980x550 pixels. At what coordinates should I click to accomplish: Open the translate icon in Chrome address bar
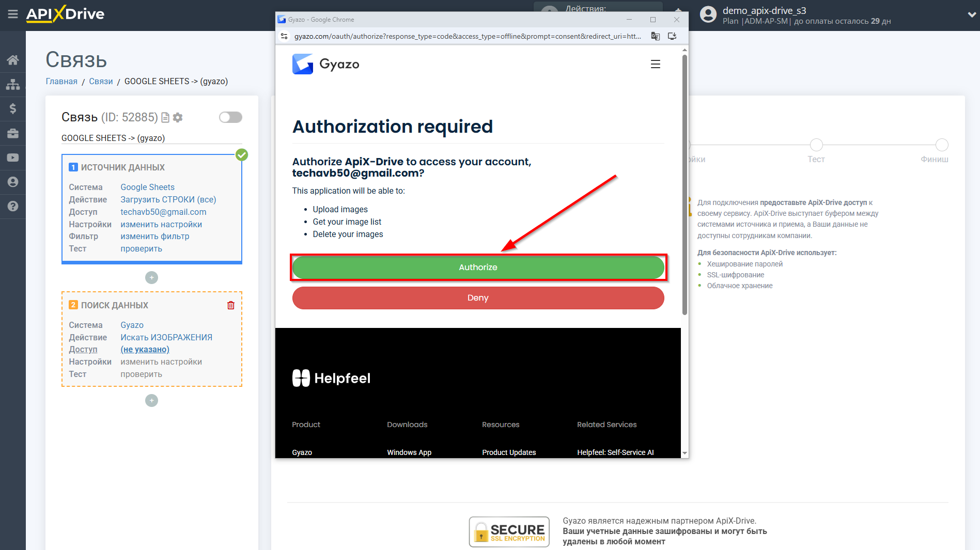(x=655, y=36)
